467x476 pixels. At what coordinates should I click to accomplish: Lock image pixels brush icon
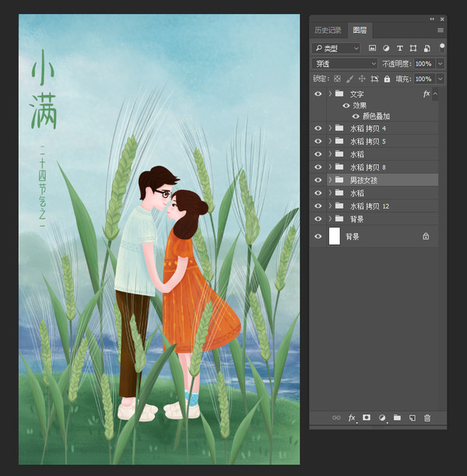coord(349,79)
